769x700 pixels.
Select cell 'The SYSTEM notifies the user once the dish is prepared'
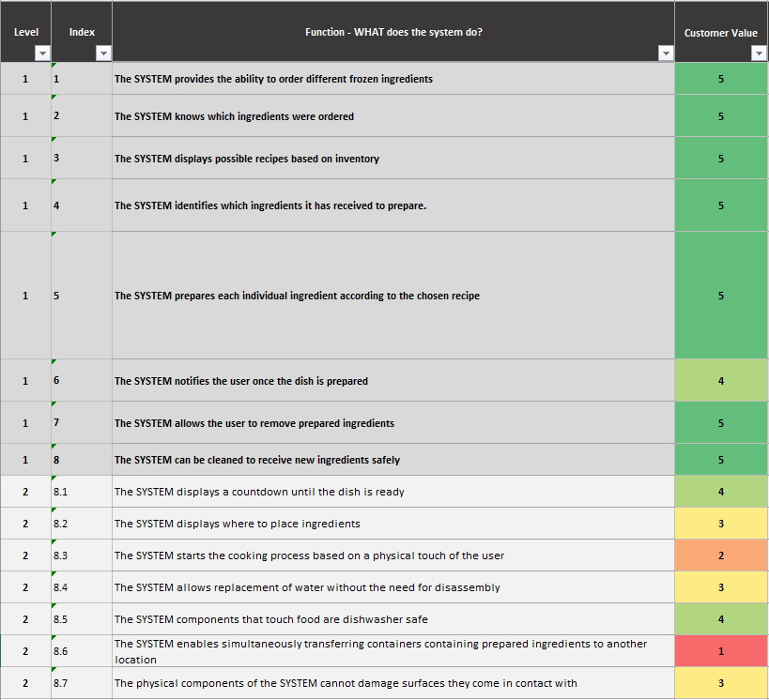[x=393, y=380]
